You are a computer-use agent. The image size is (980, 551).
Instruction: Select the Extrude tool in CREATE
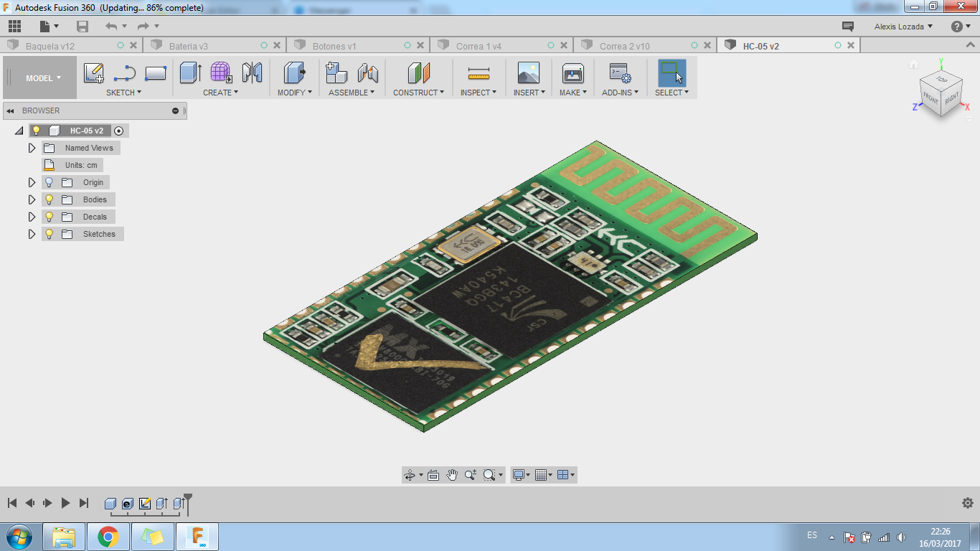[x=189, y=72]
